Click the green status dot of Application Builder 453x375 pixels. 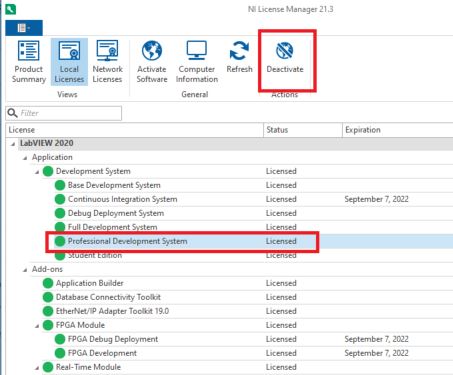click(48, 283)
